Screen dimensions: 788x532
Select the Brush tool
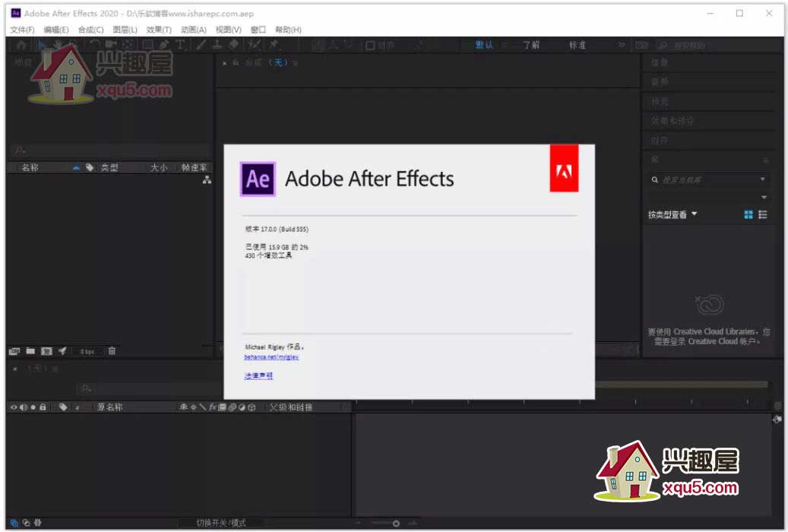click(201, 45)
